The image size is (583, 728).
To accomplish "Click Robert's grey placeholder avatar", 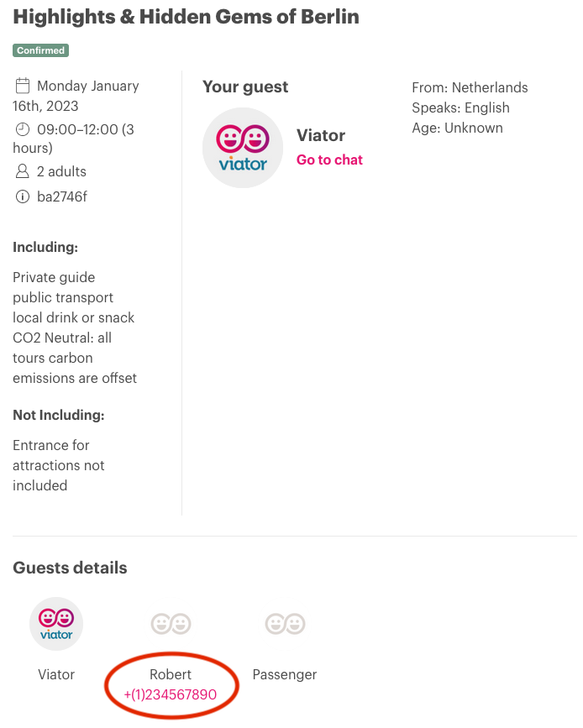I will click(x=171, y=624).
